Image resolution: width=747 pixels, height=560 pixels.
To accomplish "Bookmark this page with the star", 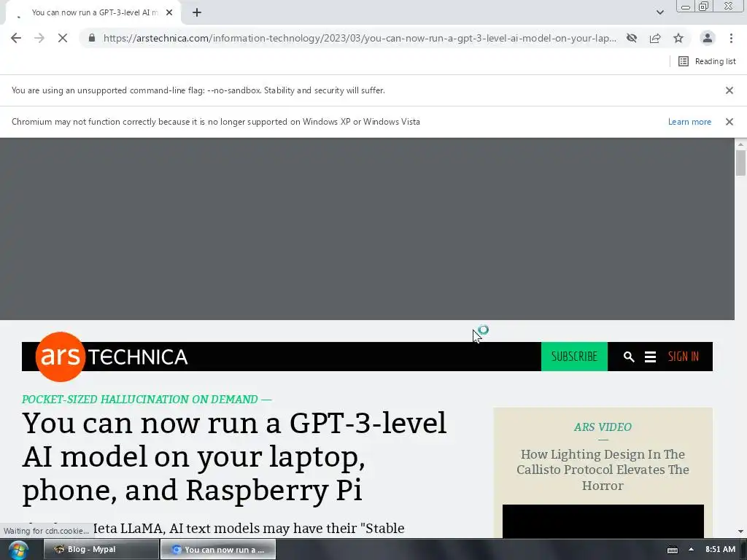I will tap(678, 38).
